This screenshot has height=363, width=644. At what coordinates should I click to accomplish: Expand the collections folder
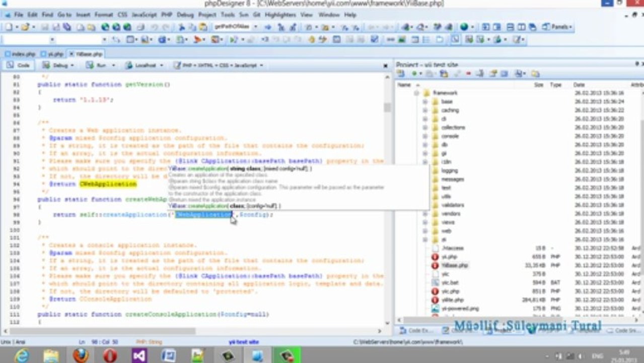pos(425,128)
